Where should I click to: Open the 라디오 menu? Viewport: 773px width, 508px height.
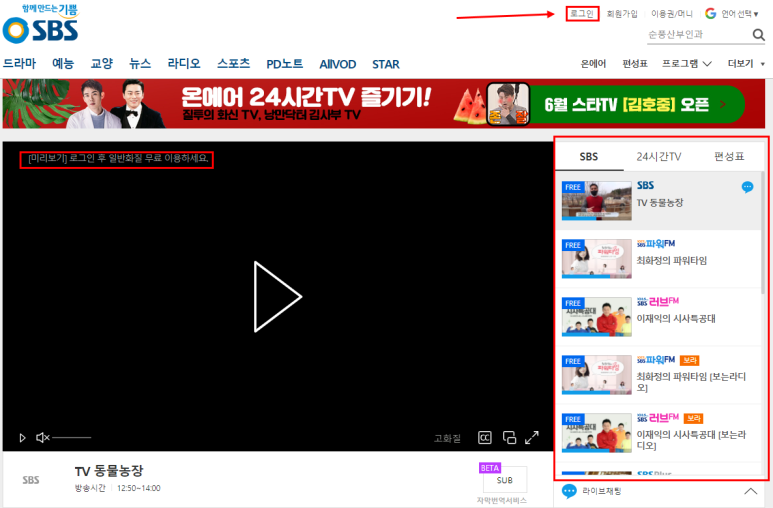point(184,64)
